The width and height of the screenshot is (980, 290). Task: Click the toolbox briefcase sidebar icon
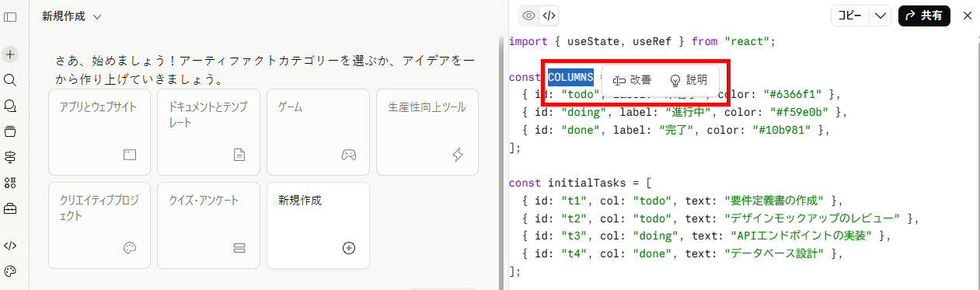point(10,208)
